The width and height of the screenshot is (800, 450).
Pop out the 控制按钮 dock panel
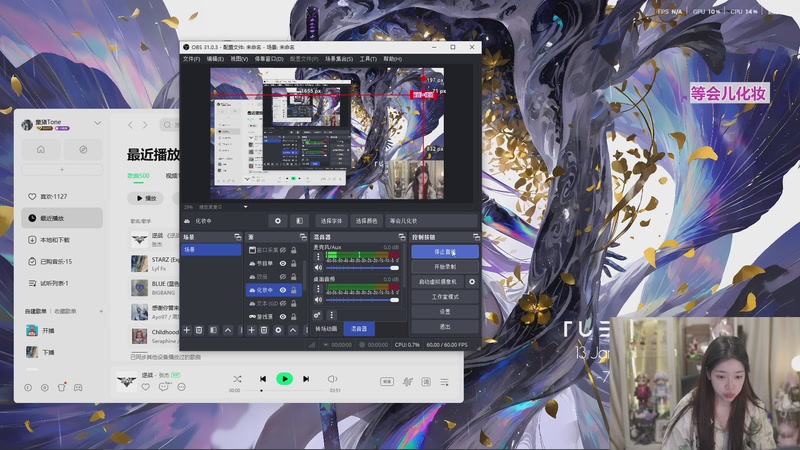pos(476,237)
